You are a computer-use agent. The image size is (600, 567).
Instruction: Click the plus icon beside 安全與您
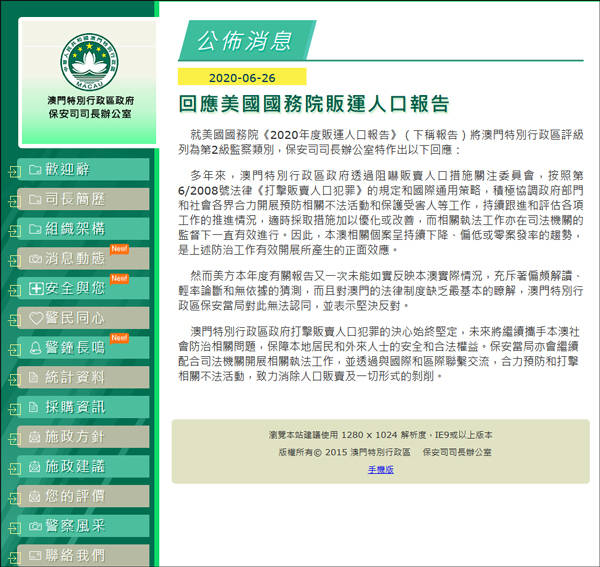[x=35, y=288]
